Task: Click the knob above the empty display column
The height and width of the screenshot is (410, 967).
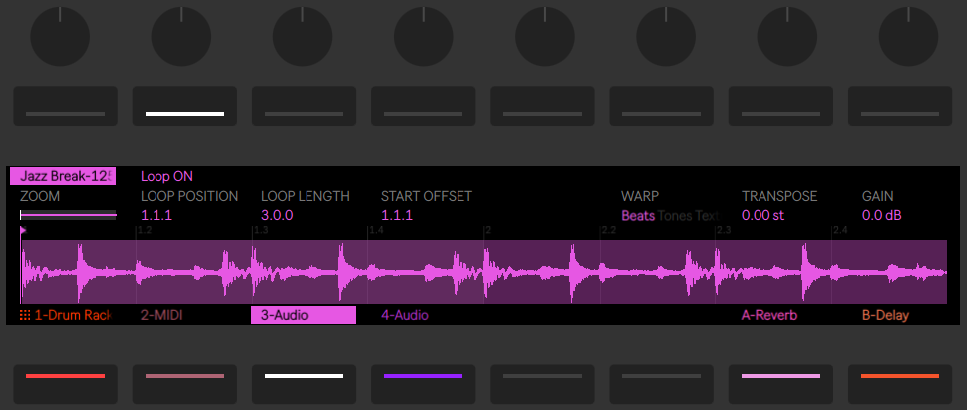Action: [545, 37]
